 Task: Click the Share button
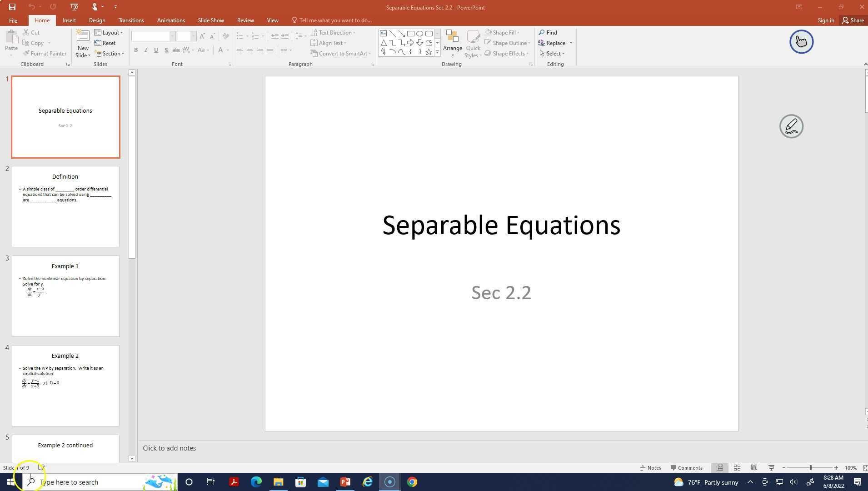coord(853,20)
